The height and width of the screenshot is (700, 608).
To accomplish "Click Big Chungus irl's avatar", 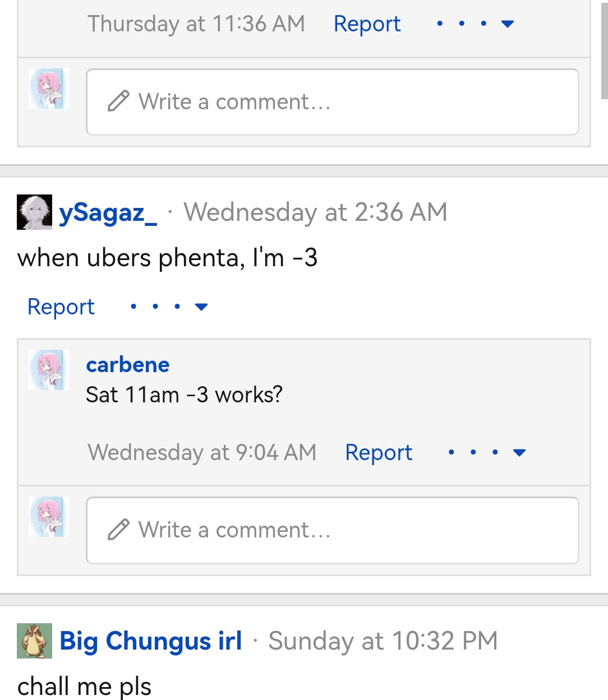I will coord(35,642).
